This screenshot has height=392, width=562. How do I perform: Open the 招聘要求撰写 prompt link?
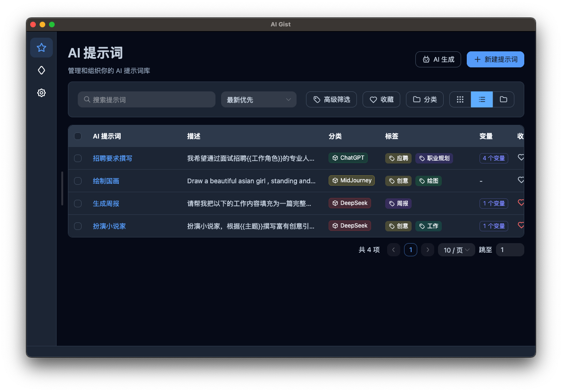(113, 158)
